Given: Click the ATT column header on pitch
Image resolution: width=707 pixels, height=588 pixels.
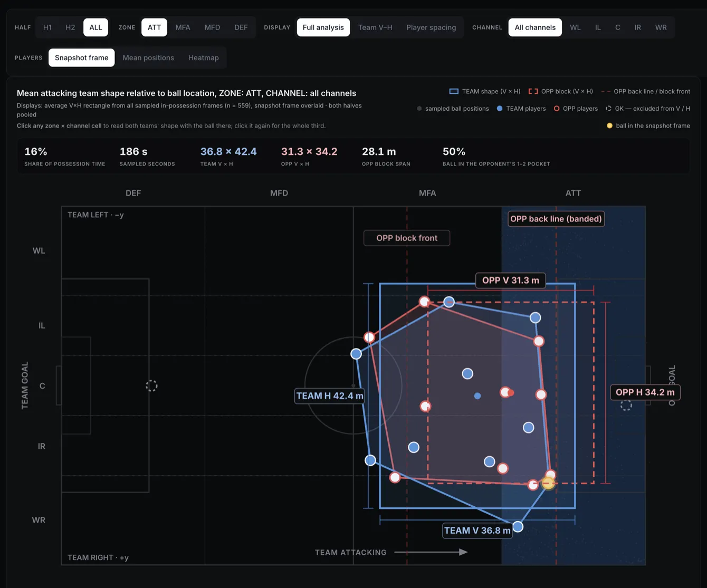Looking at the screenshot, I should pyautogui.click(x=573, y=193).
